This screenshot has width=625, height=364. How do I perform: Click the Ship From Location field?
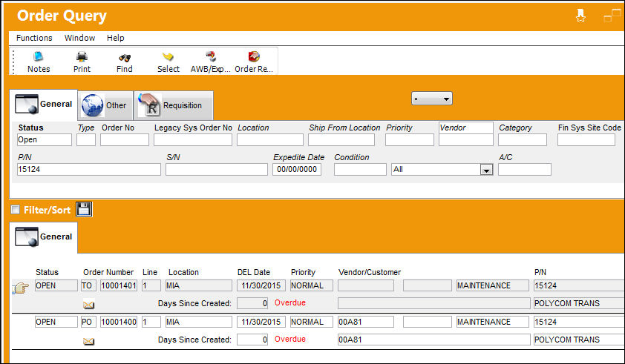click(x=341, y=140)
